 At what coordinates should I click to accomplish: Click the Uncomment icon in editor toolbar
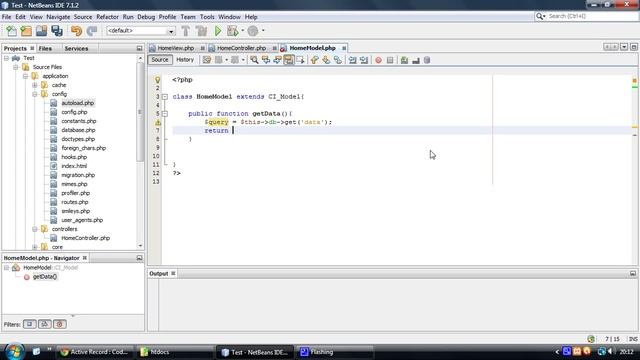click(416, 60)
